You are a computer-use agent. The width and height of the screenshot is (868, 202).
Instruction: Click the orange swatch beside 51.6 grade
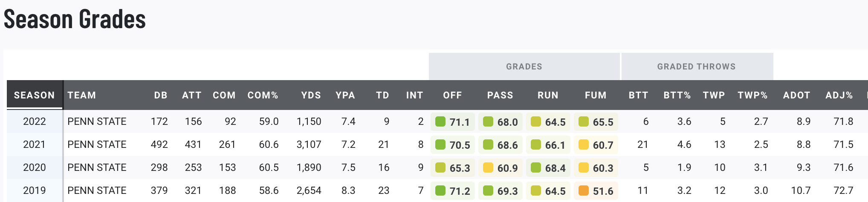pos(583,191)
